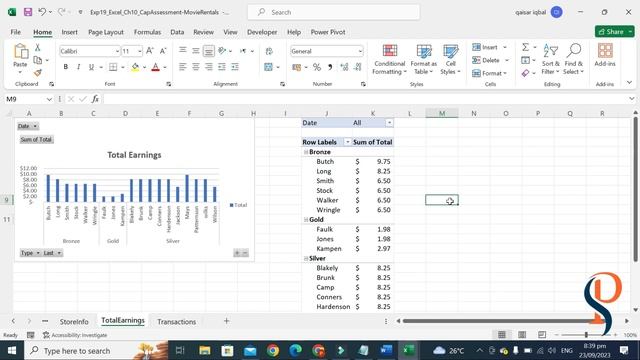Switch to the Insert ribbon tab
This screenshot has width=640, height=360.
point(69,32)
